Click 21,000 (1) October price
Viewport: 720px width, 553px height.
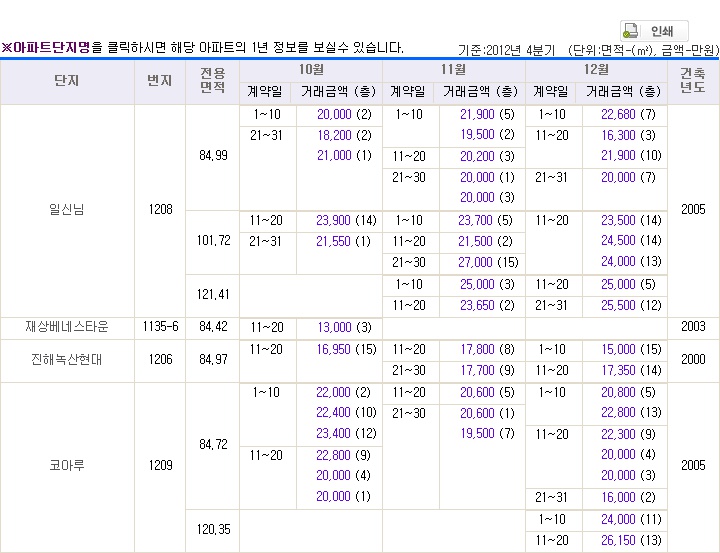pyautogui.click(x=344, y=156)
